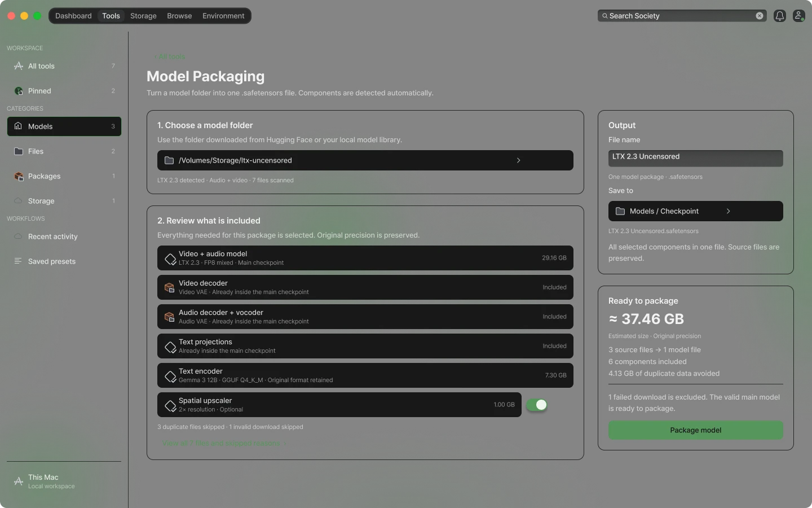Click the Pinned sidebar icon
The image size is (812, 508).
tap(19, 91)
